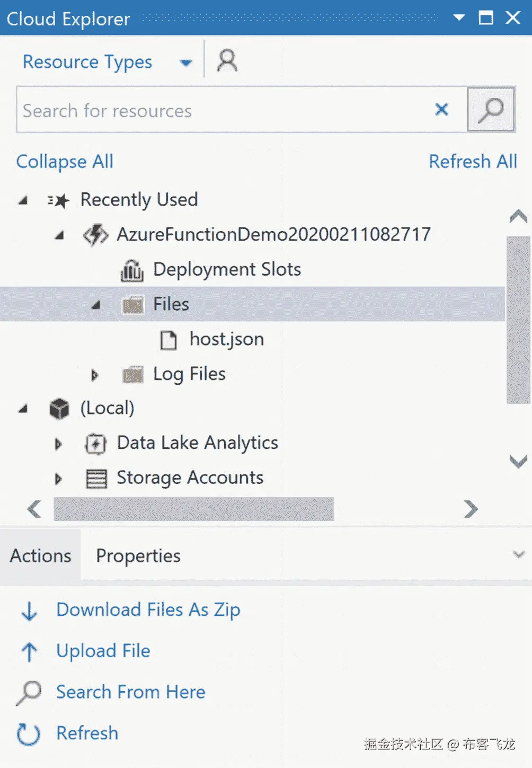Click the Refresh All link
Screen dimensions: 532x768
click(473, 162)
